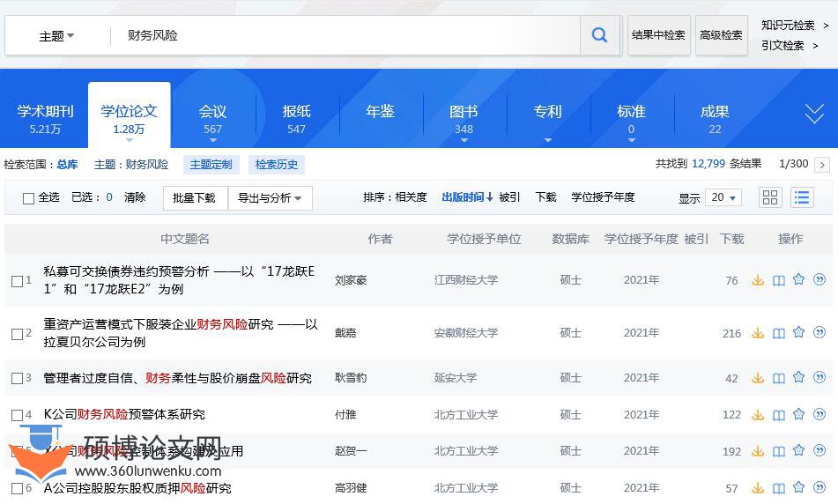Screen dimensions: 838x504
Task: Open reading icon in 付雅 row
Action: coord(779,414)
